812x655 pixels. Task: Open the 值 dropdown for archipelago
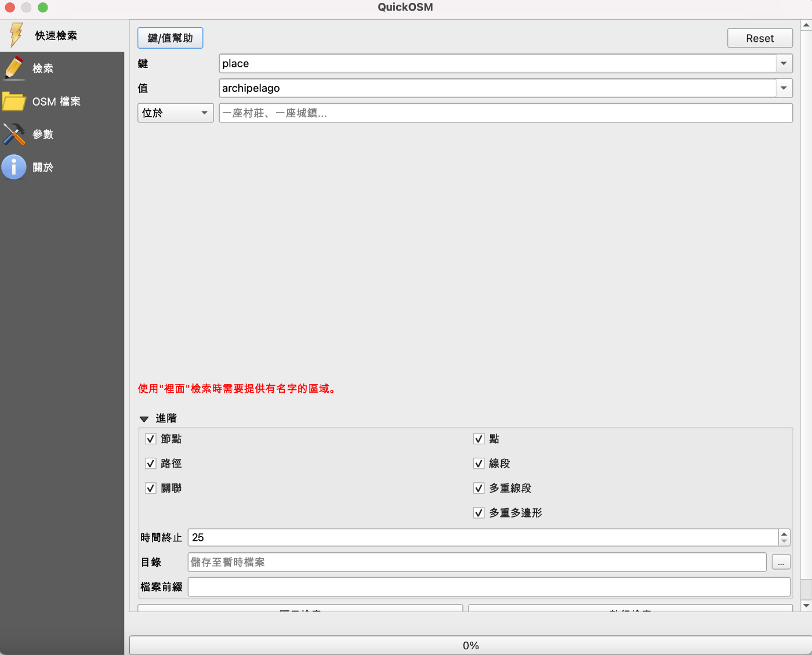(783, 88)
